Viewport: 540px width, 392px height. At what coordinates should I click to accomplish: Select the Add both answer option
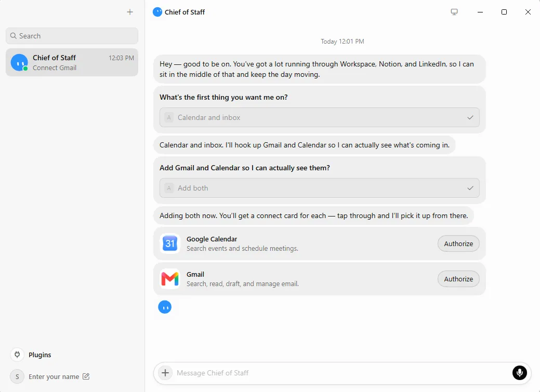point(320,188)
